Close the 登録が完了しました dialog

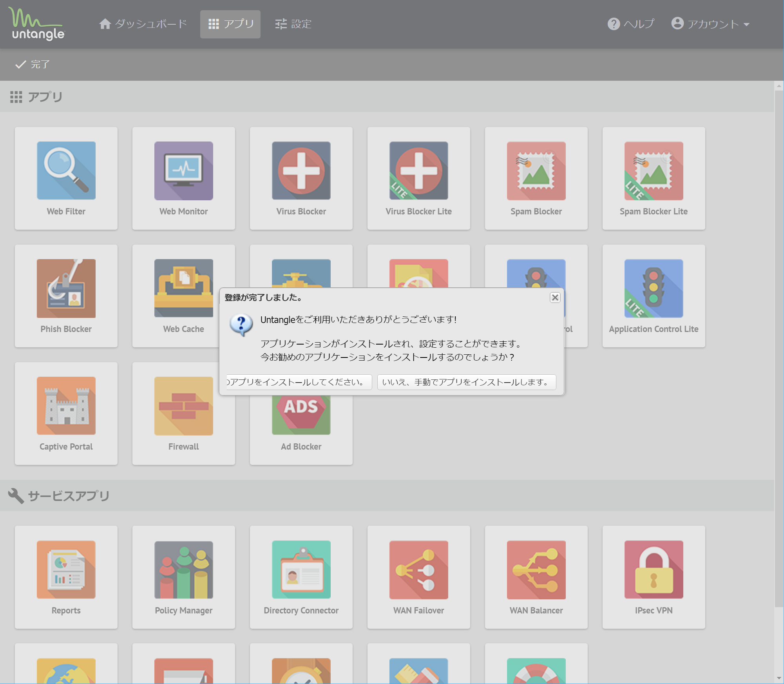(555, 298)
